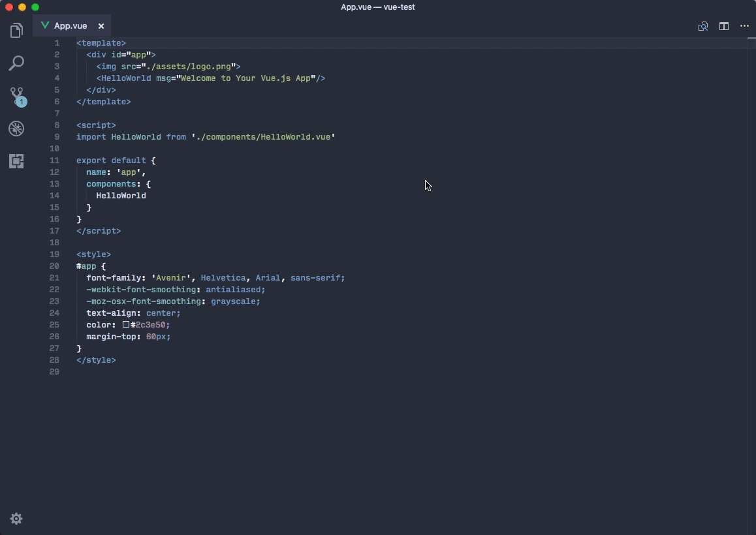Open Source Control with badge 1
Viewport: 756px width, 535px height.
pos(18,97)
